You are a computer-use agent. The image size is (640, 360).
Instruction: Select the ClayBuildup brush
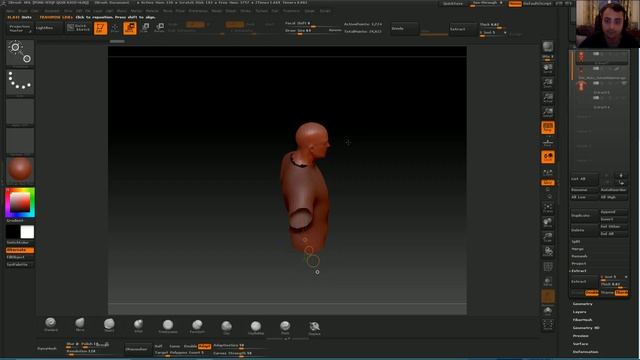pyautogui.click(x=256, y=327)
